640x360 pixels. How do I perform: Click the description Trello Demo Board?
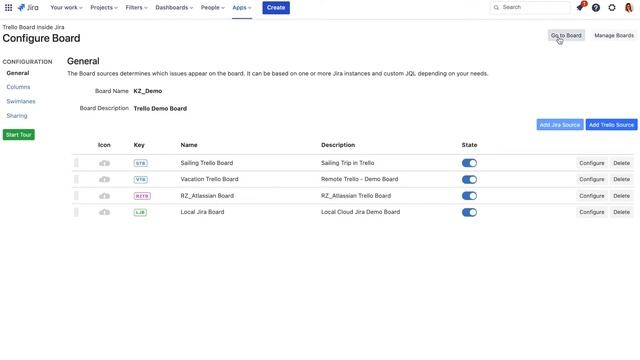160,109
